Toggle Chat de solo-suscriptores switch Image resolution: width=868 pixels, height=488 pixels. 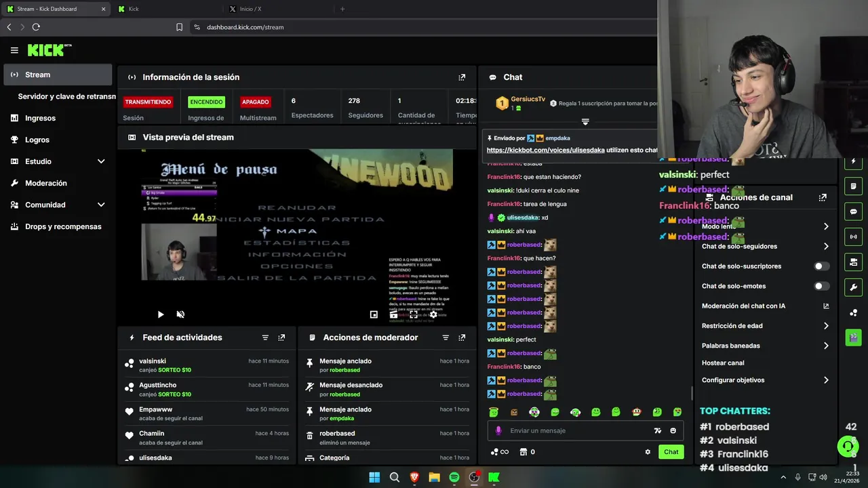821,266
